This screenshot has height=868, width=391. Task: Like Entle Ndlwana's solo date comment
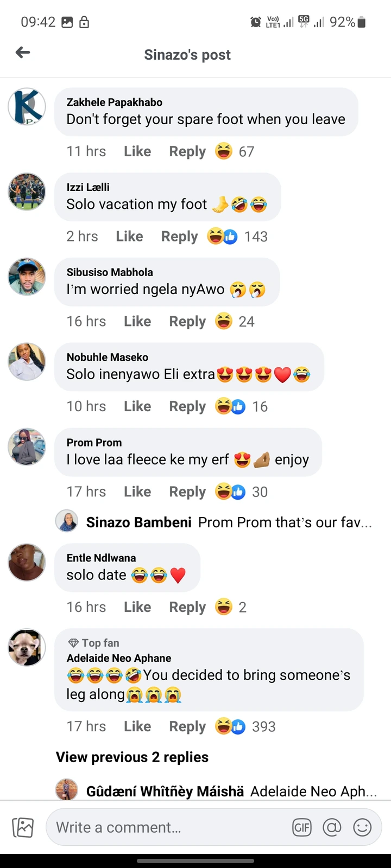point(137,607)
